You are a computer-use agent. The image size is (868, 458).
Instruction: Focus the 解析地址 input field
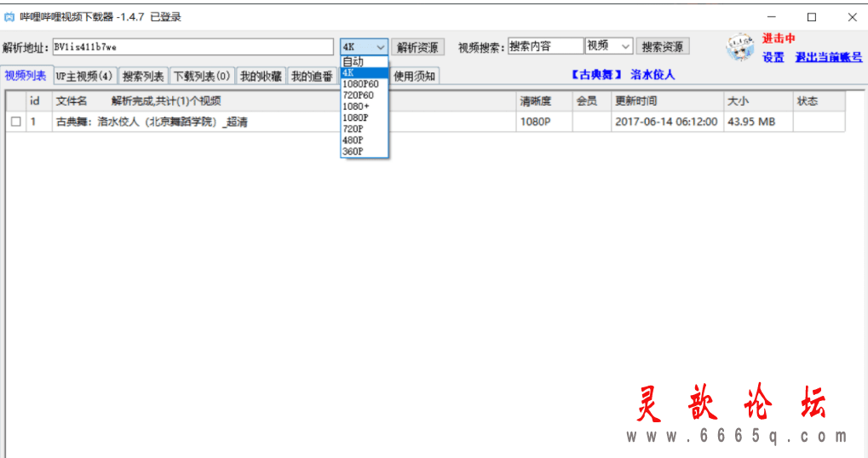[x=193, y=47]
